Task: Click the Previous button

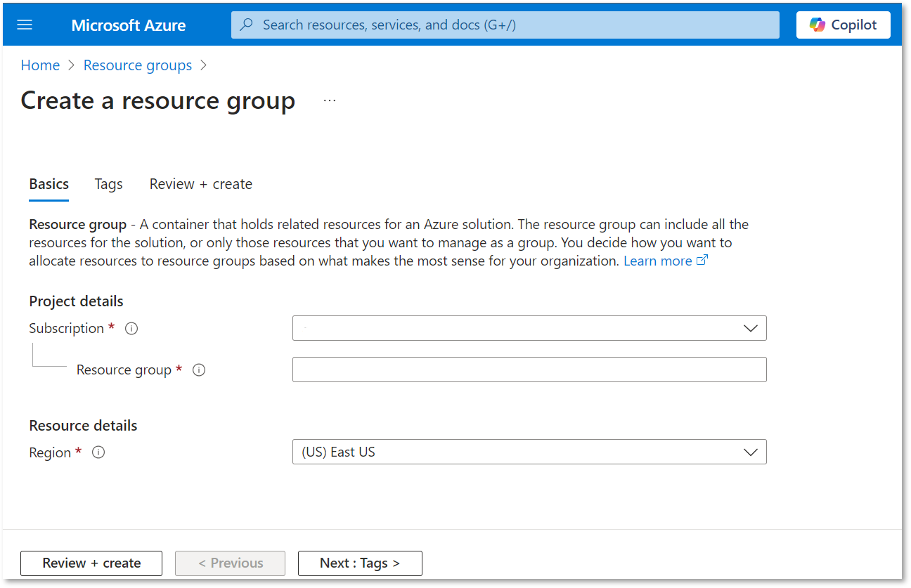Action: [231, 563]
